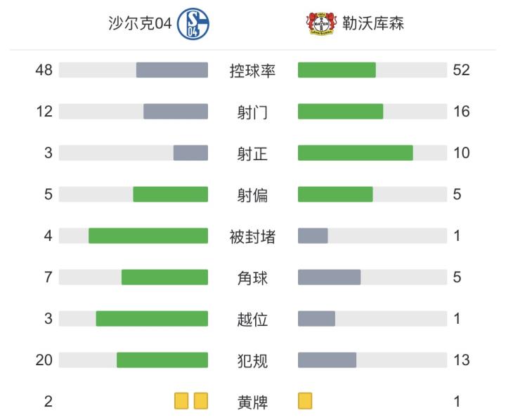Click Leverkusen's green 射正 bar

(356, 153)
